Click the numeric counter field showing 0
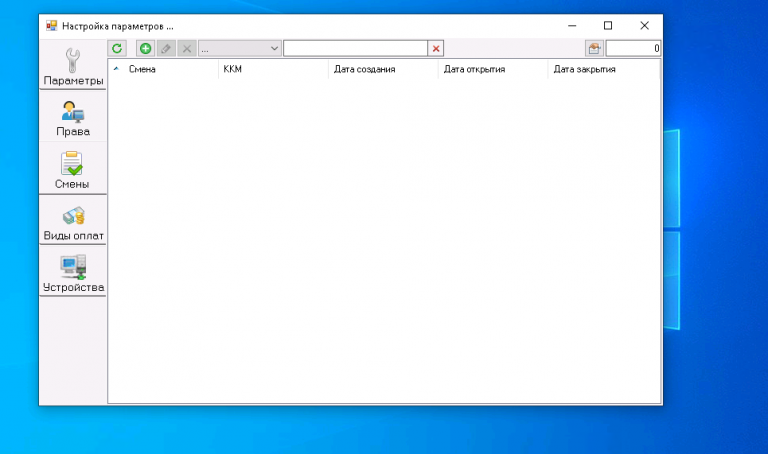This screenshot has height=454, width=768. click(633, 48)
